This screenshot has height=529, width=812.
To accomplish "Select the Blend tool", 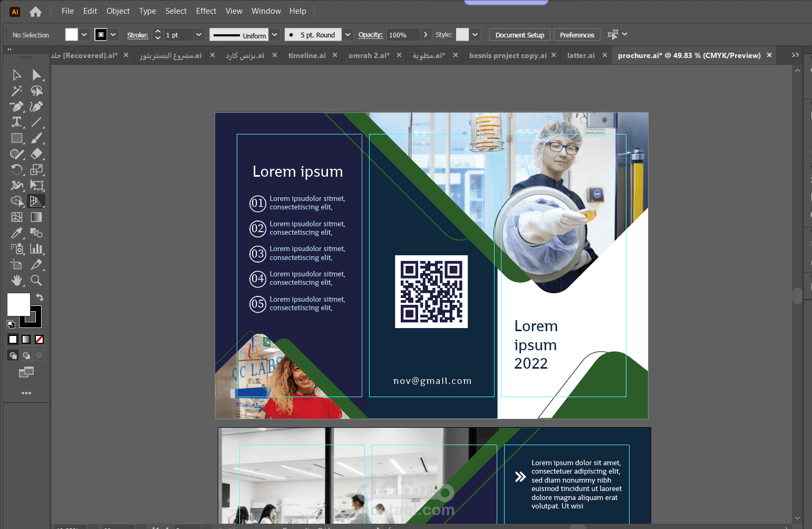I will [x=36, y=233].
